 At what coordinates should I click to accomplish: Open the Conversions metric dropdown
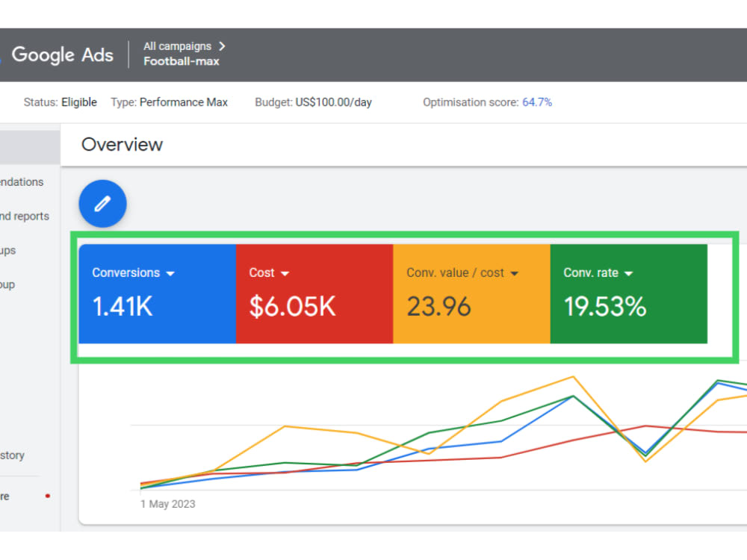(x=172, y=273)
